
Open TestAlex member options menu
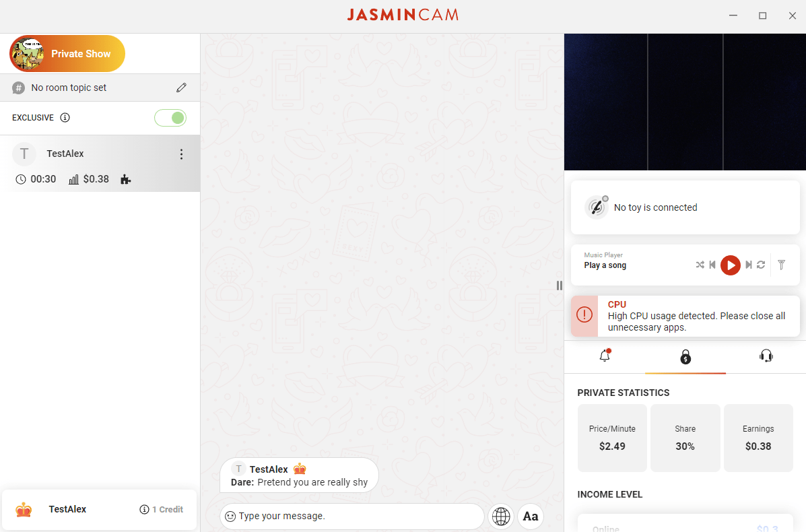point(181,154)
